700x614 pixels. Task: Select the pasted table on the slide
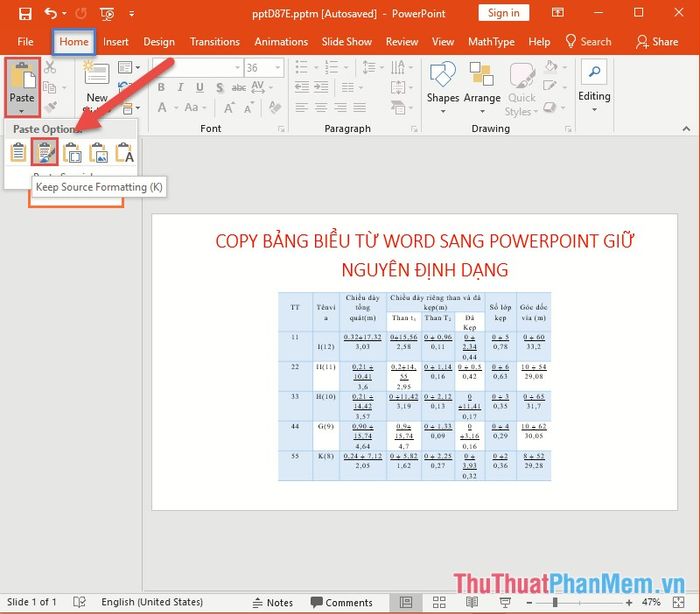click(414, 386)
